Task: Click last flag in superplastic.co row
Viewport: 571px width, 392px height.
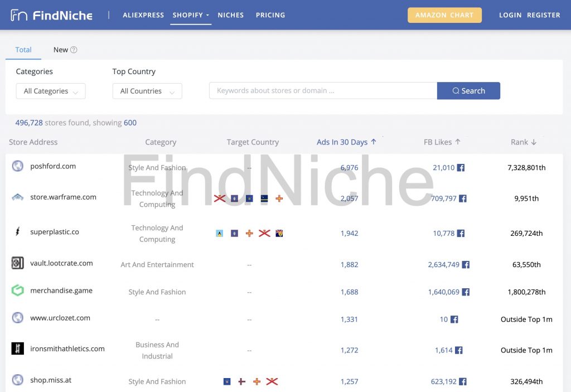Action: tap(279, 233)
